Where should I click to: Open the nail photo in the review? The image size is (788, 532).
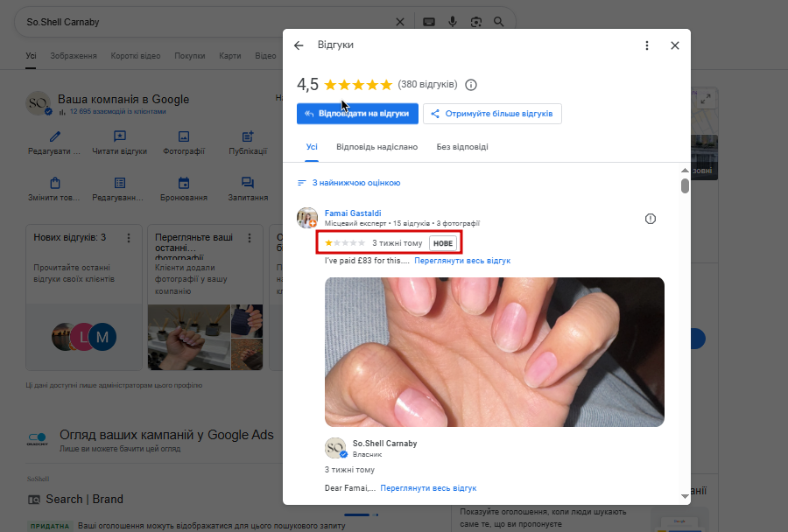(495, 352)
